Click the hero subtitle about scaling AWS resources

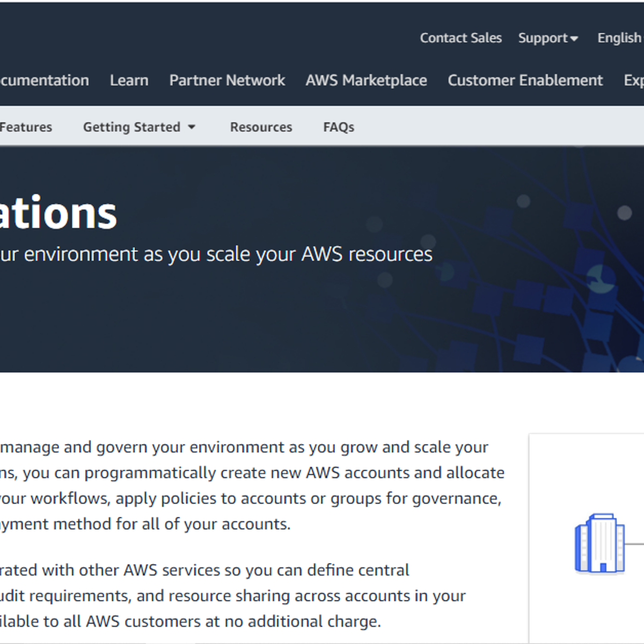[x=216, y=254]
